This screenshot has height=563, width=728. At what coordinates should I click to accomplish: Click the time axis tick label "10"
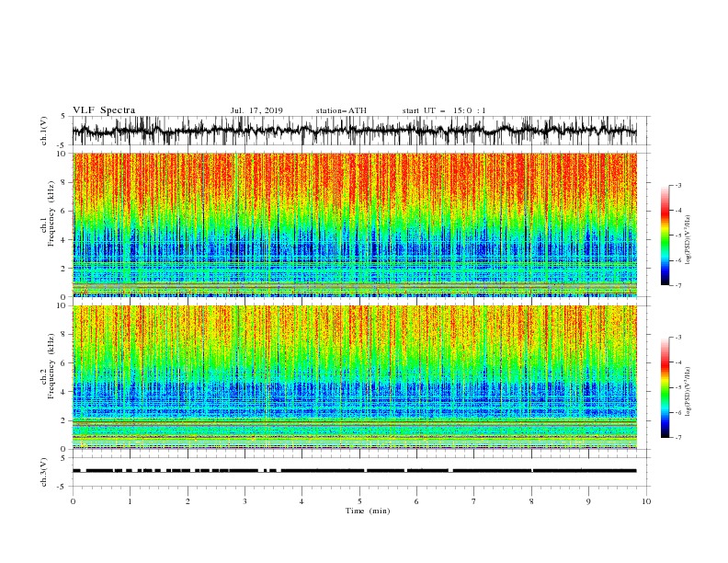[x=646, y=501]
